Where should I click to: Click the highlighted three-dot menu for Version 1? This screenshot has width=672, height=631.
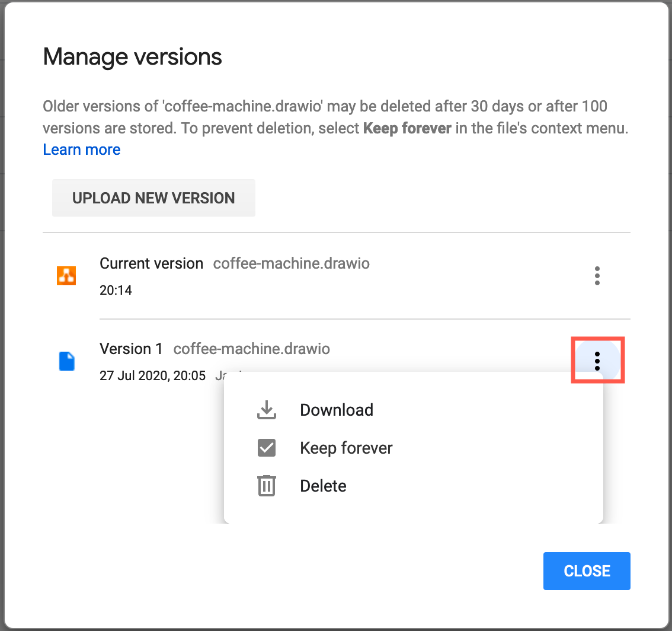[x=597, y=360]
